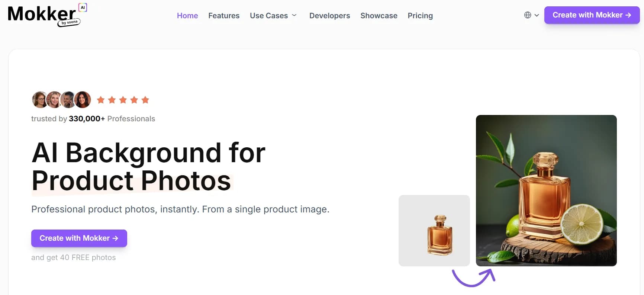This screenshot has width=644, height=295.
Task: Open the Use Cases menu
Action: click(268, 16)
